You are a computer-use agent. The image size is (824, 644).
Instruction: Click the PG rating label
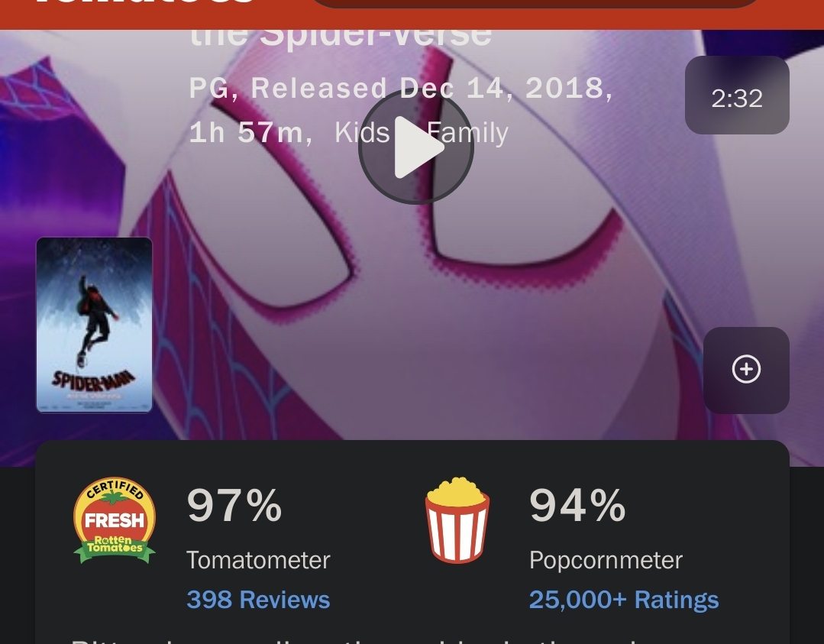pyautogui.click(x=208, y=88)
